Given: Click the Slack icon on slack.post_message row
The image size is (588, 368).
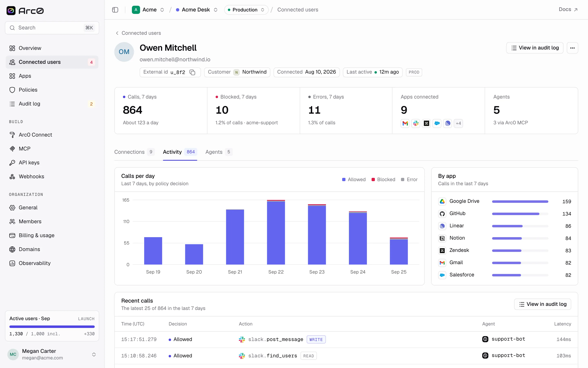Looking at the screenshot, I should tap(242, 339).
